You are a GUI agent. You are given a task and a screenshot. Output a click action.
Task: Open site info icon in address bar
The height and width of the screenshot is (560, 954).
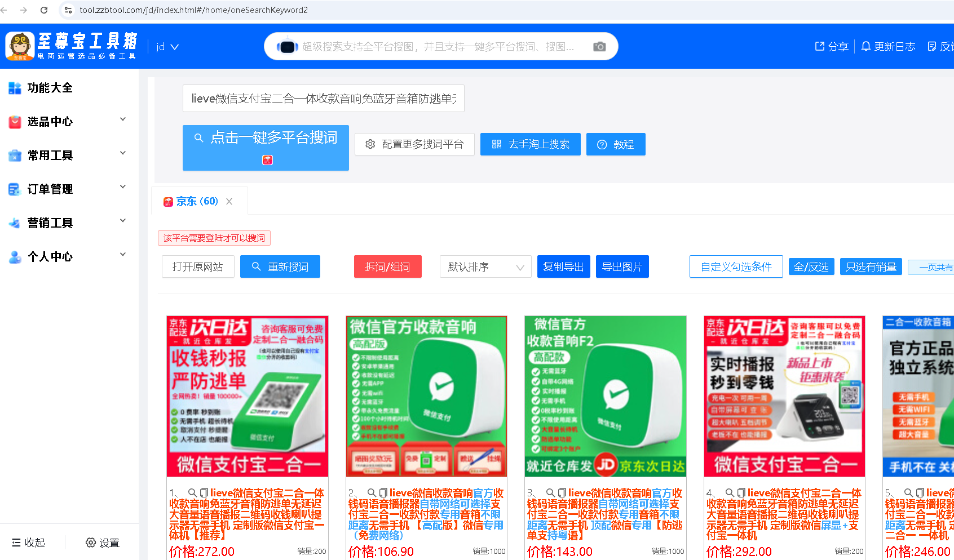pos(68,10)
